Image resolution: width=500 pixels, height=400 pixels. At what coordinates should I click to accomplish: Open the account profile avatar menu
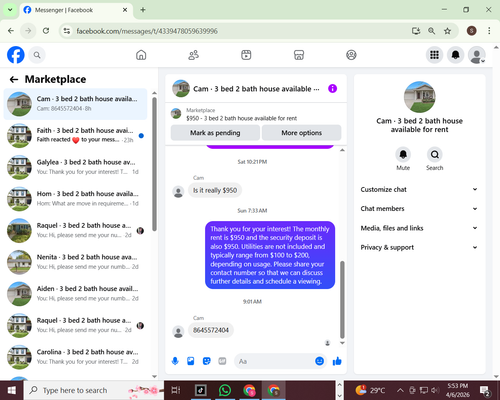click(477, 55)
